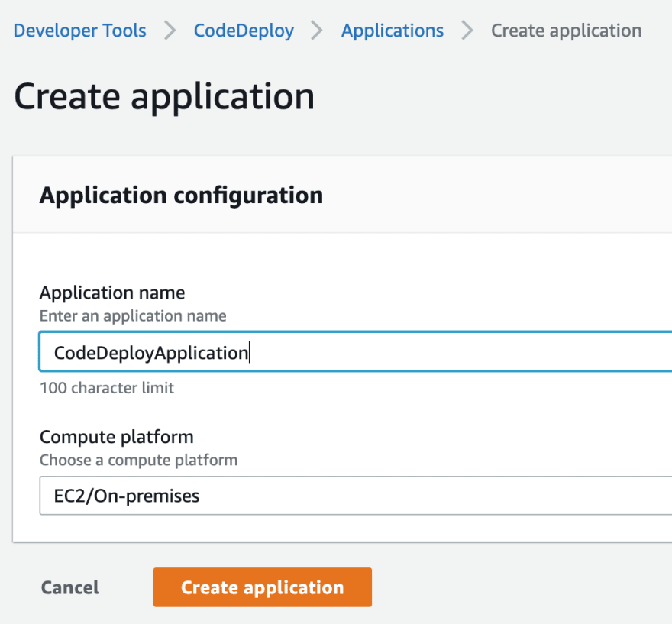Click the Application name input field
Image resolution: width=672 pixels, height=624 pixels.
[x=356, y=351]
